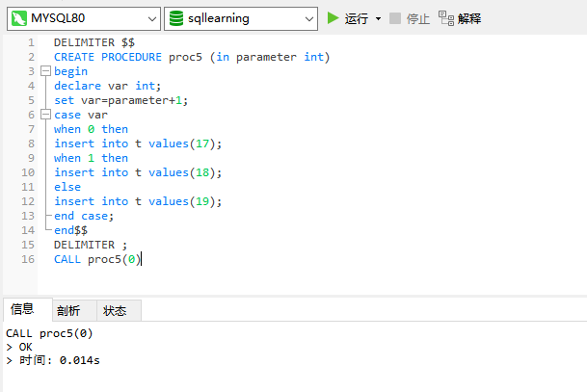Collapse the begin block fold marker
Screen dimensions: 587x392
click(45, 71)
